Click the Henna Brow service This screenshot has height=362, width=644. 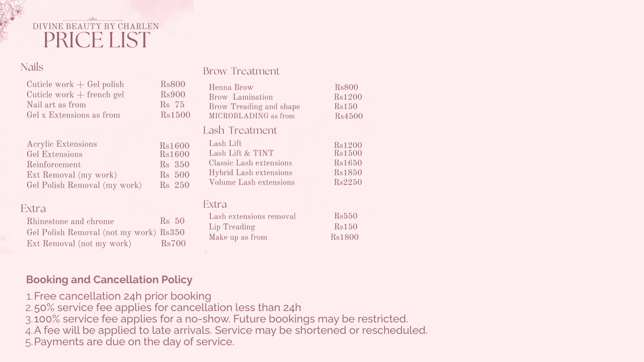(231, 87)
